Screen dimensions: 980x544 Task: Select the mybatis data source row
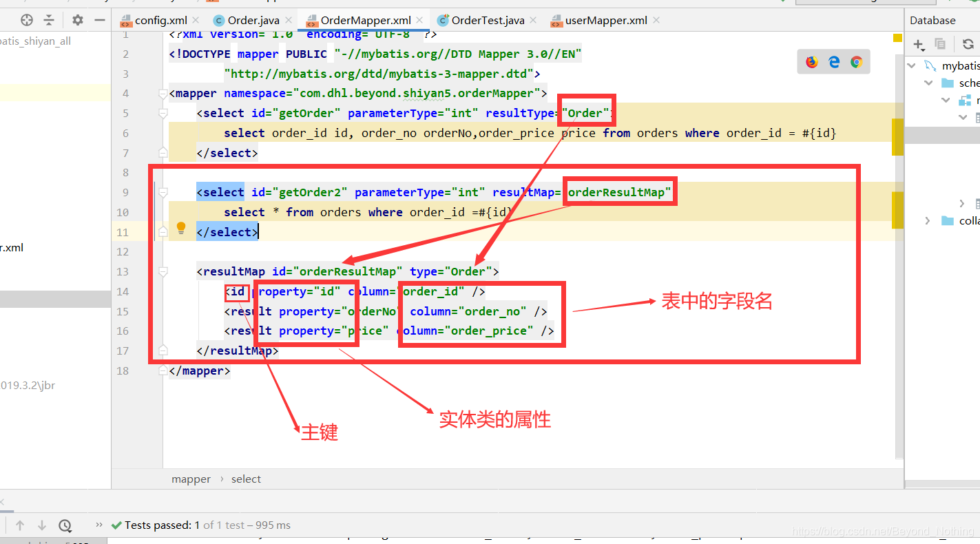tap(942, 65)
